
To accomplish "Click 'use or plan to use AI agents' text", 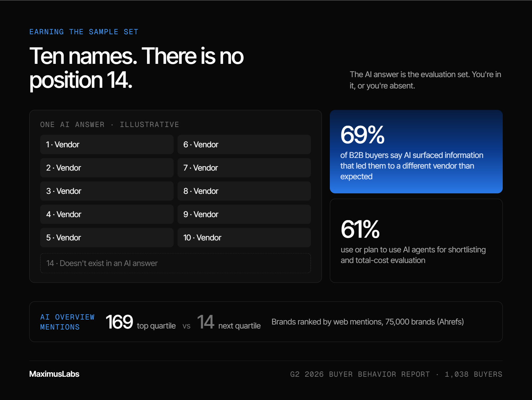I will (413, 255).
